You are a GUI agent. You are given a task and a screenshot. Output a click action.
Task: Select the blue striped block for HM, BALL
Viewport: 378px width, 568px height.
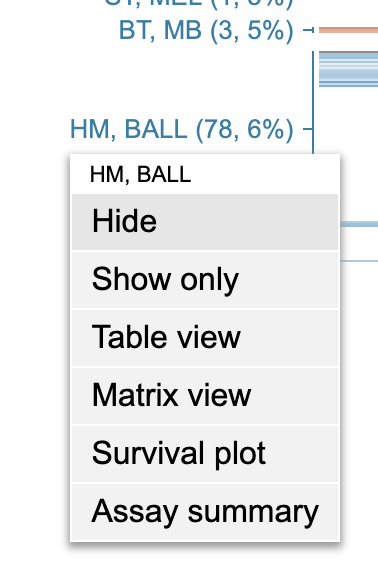348,69
